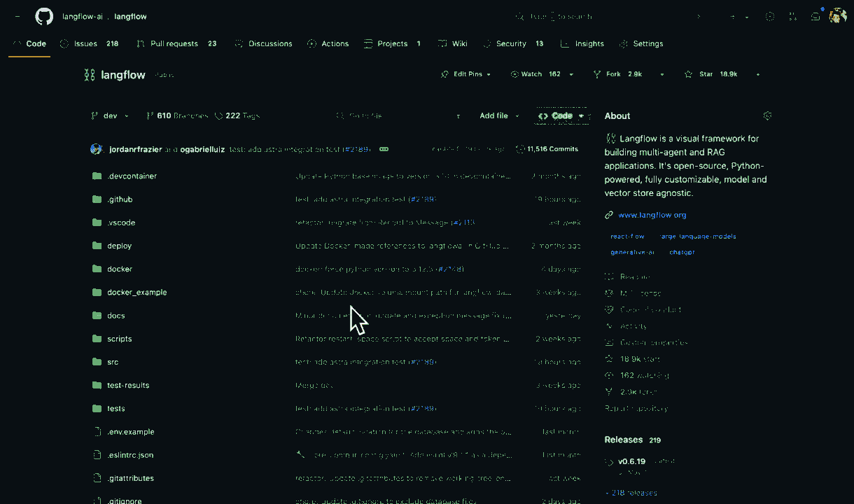Viewport: 854px width, 504px height.
Task: Fork the repository with Fork button
Action: pos(617,74)
